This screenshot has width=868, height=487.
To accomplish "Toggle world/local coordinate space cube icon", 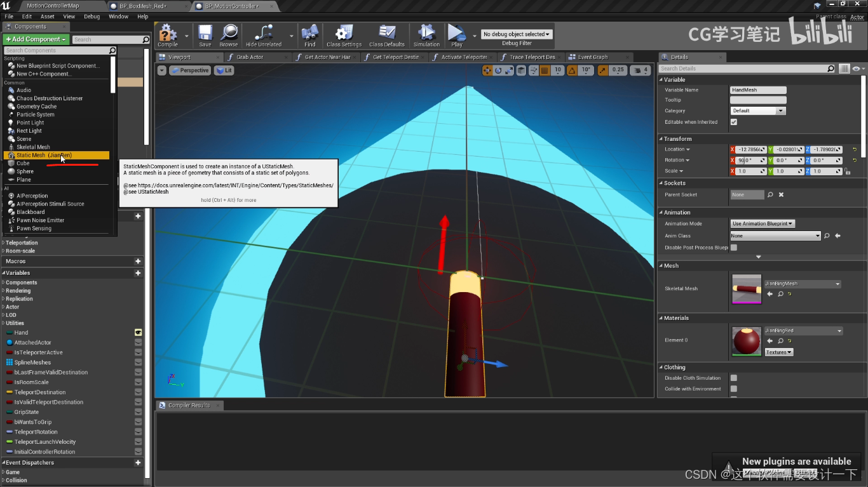I will point(521,70).
